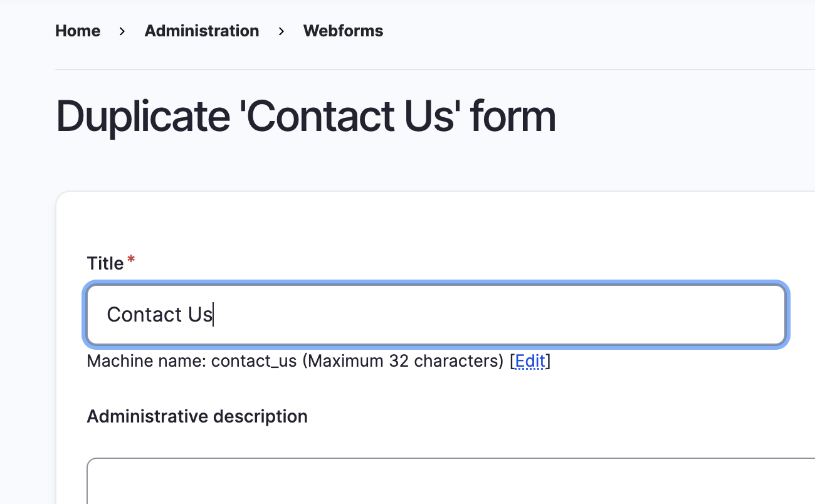This screenshot has height=504, width=815.
Task: Navigate to the Webforms breadcrumb
Action: tap(343, 31)
